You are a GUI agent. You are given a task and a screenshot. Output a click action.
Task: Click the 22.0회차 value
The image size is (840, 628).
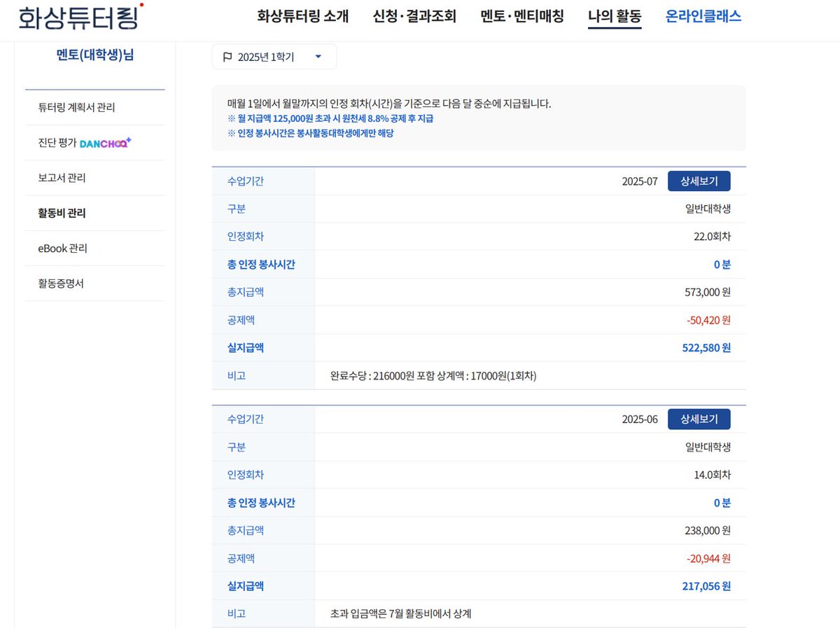pos(712,237)
